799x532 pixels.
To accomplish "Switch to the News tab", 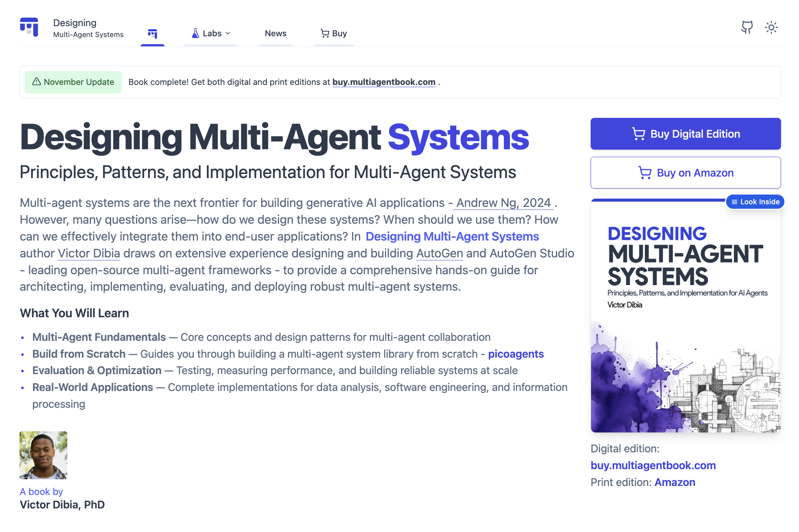I will pyautogui.click(x=275, y=33).
